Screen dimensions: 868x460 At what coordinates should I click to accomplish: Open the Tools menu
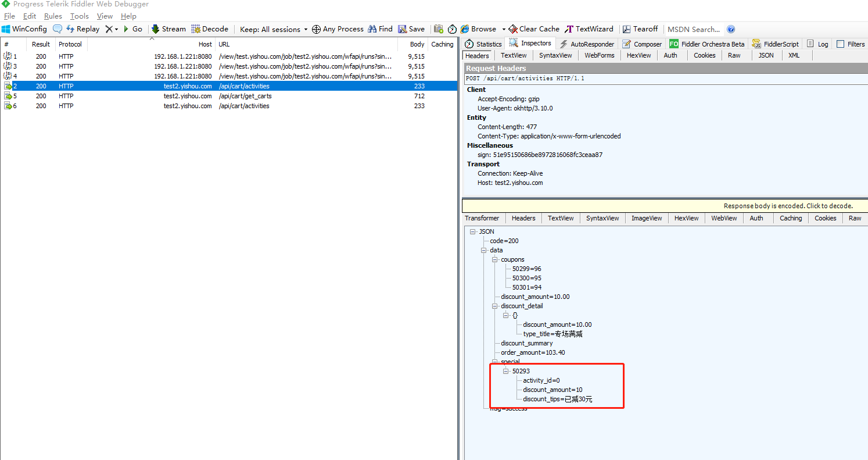coord(80,16)
